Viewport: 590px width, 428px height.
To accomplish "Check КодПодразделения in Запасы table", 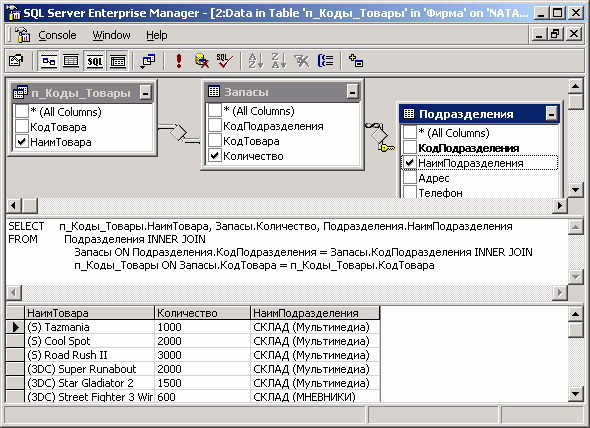I will 214,125.
